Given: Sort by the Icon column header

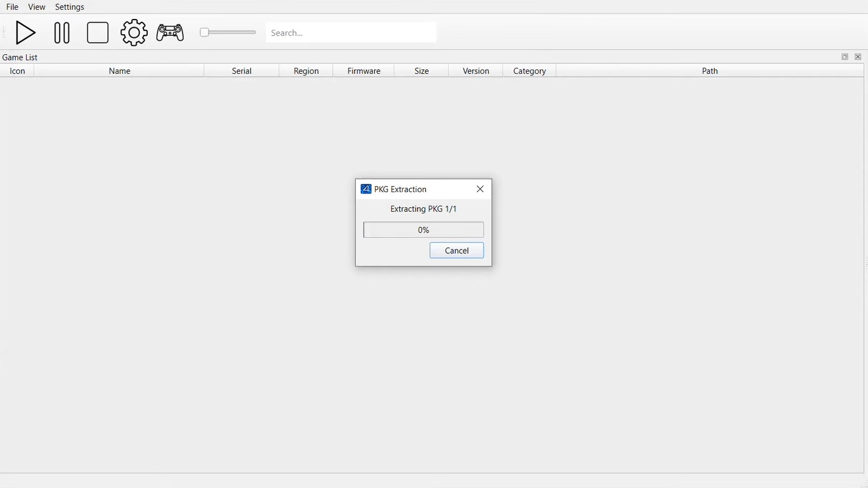Looking at the screenshot, I should click(17, 71).
